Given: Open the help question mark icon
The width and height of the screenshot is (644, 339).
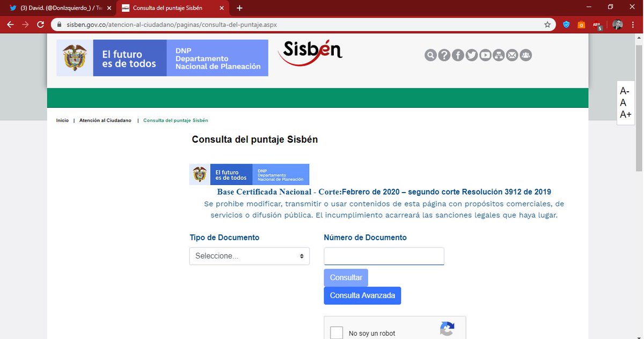Looking at the screenshot, I should tap(444, 55).
